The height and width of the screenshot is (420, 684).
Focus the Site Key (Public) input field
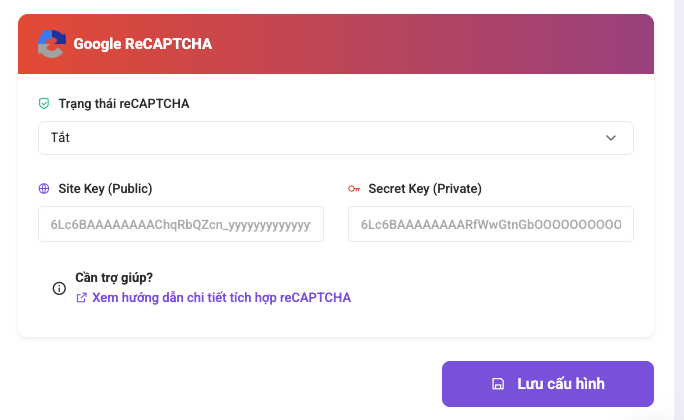(x=181, y=224)
